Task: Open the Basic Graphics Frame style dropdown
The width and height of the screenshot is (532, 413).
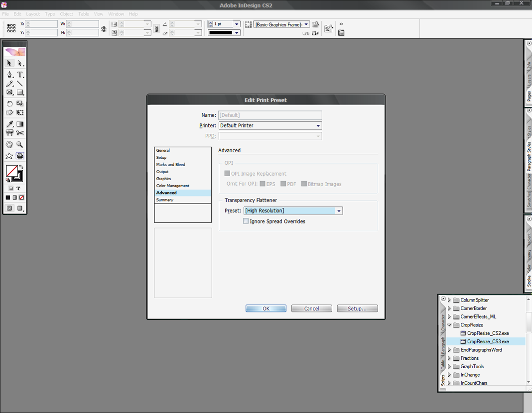Action: pos(306,24)
